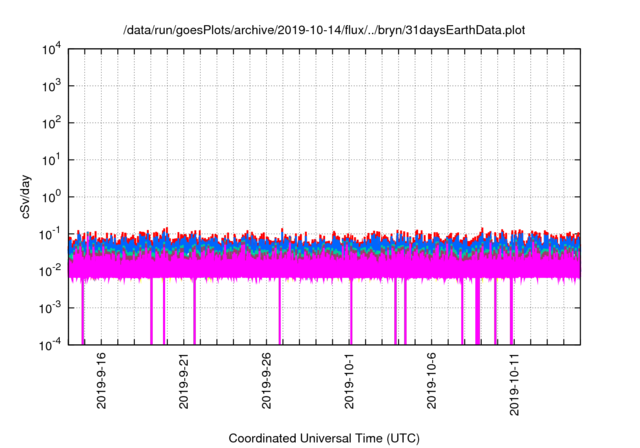The image size is (640, 448).
Task: Select the 2019-9-26 date tick label
Action: (x=268, y=384)
